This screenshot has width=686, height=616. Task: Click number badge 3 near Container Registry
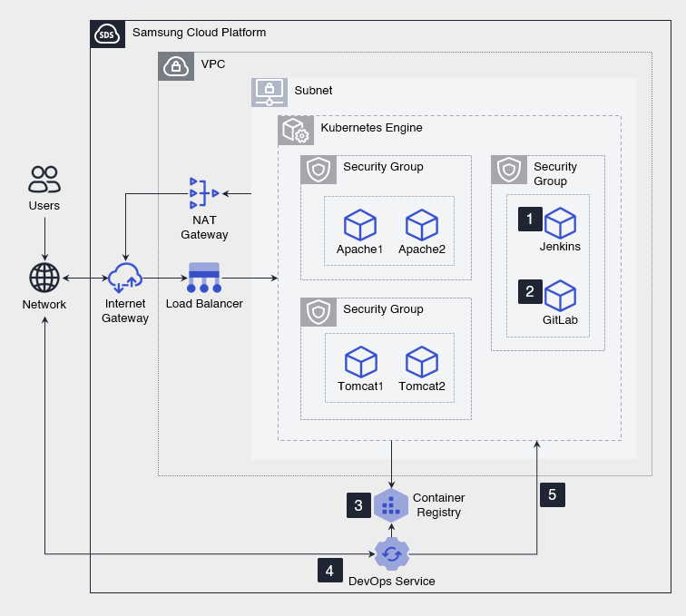coord(359,505)
